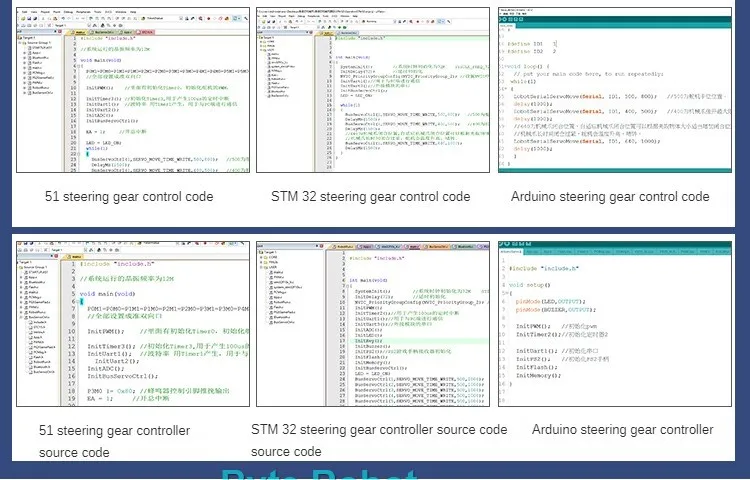This screenshot has width=750, height=480.
Task: Click 'void main(void)' in 51 controller source screenshot
Action: point(108,294)
